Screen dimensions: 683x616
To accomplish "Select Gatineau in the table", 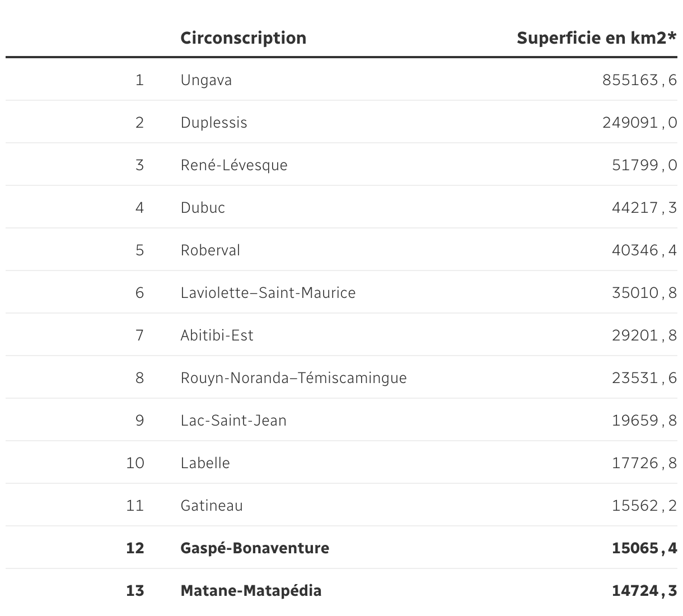I will (x=212, y=506).
